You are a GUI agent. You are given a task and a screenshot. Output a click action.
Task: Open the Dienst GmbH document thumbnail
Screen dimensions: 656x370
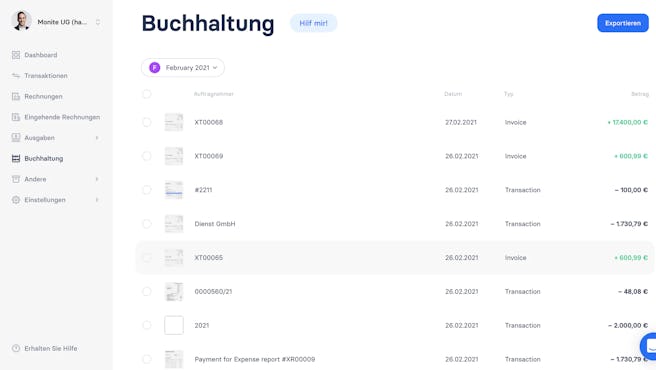click(174, 224)
